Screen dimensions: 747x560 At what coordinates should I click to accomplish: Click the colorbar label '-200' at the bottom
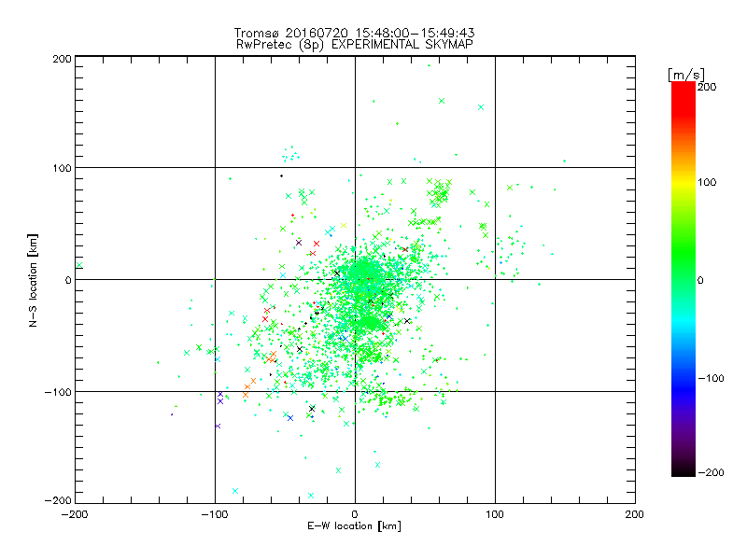tap(711, 472)
